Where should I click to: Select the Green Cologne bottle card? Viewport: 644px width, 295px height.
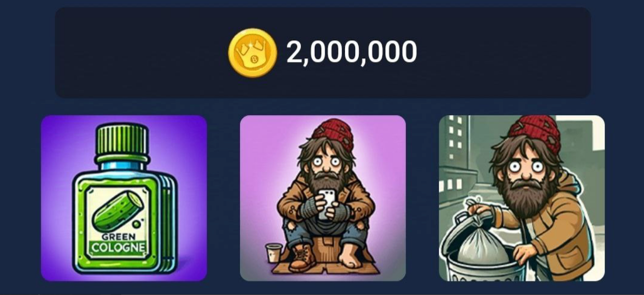pyautogui.click(x=124, y=198)
